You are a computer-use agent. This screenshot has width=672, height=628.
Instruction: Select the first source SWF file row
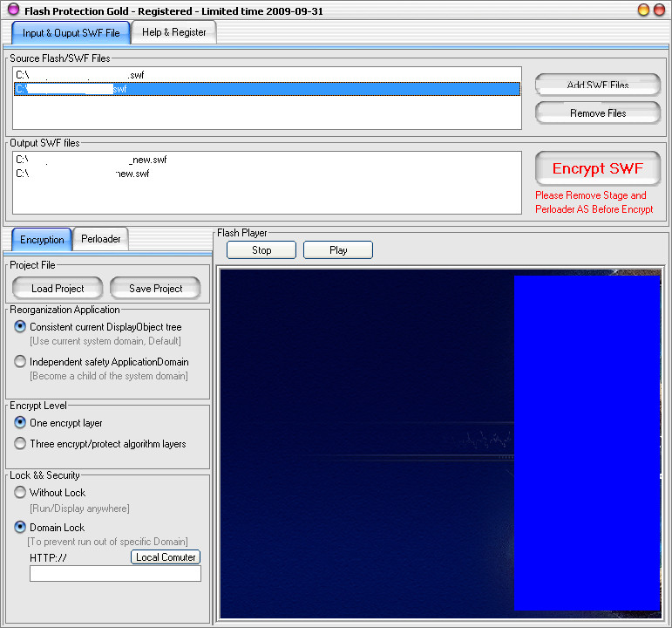(267, 75)
